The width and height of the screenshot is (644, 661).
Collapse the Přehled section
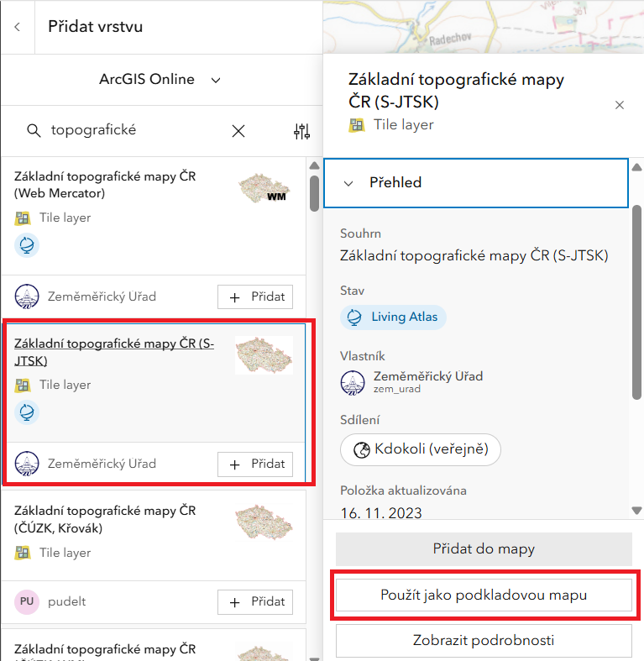pyautogui.click(x=349, y=182)
